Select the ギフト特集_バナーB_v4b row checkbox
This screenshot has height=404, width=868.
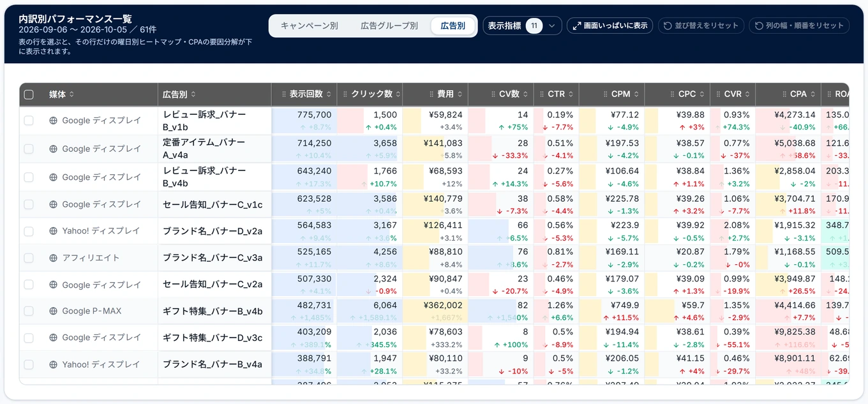point(29,311)
